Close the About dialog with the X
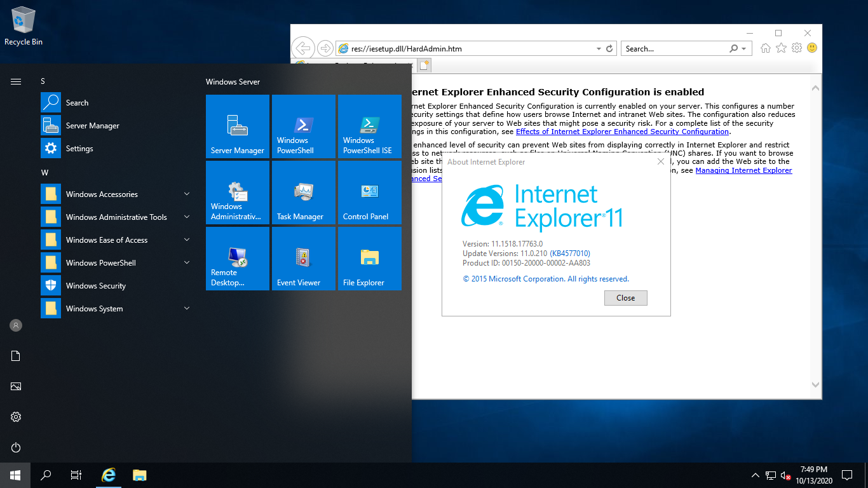The image size is (868, 488). [x=661, y=162]
